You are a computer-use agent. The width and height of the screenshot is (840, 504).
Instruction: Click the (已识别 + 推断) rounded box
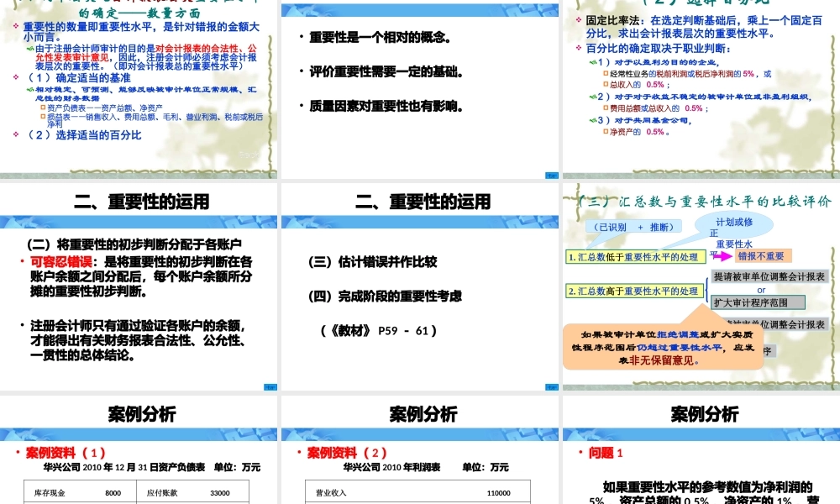(633, 227)
